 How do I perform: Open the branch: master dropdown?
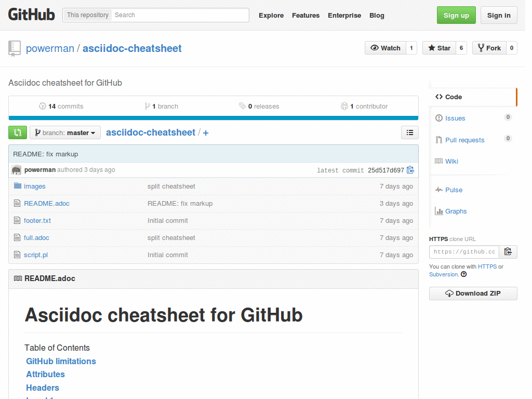pyautogui.click(x=64, y=132)
